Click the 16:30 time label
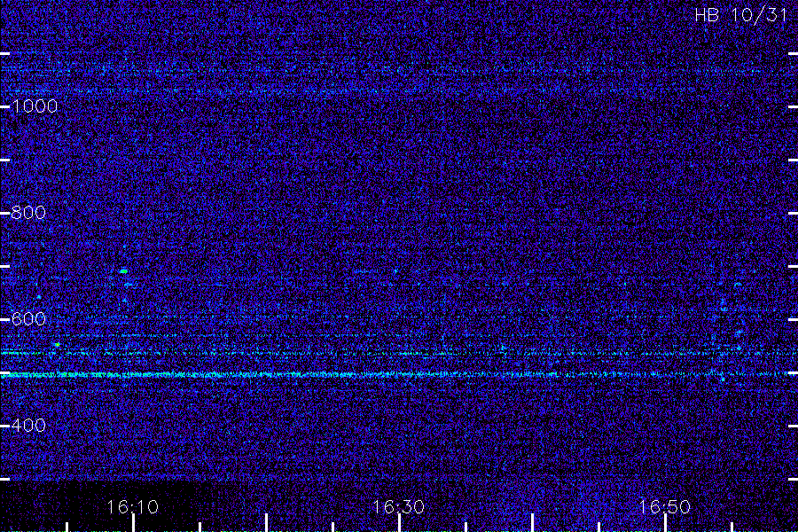The width and height of the screenshot is (798, 532). tap(398, 507)
